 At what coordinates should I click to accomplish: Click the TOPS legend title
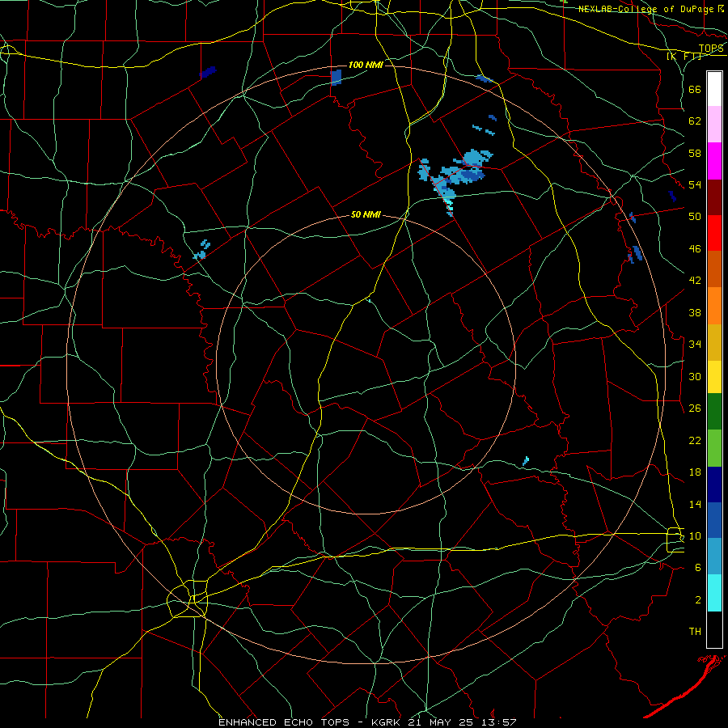[711, 49]
